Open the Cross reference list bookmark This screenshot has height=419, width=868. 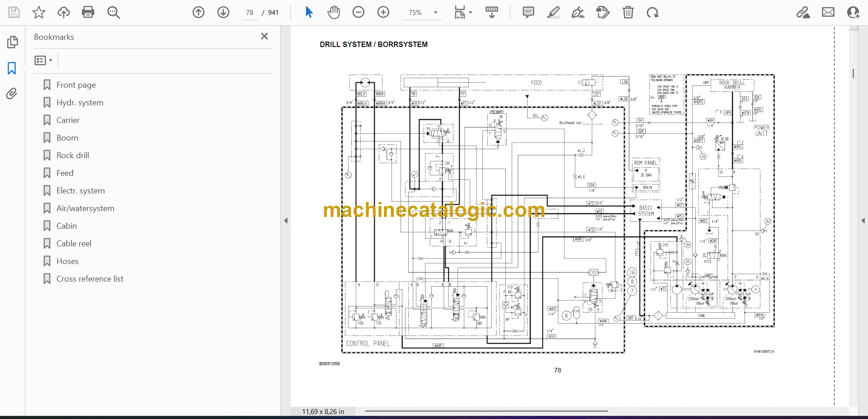coord(90,279)
